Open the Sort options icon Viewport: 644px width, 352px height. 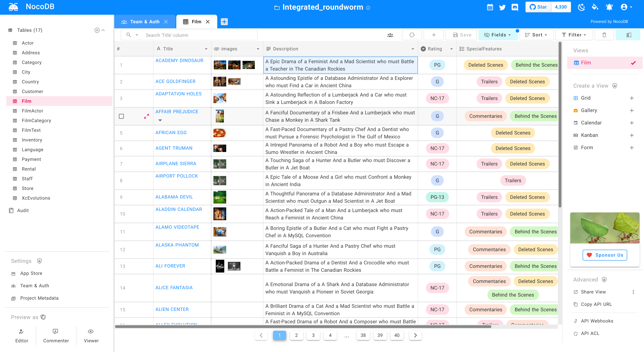[536, 35]
